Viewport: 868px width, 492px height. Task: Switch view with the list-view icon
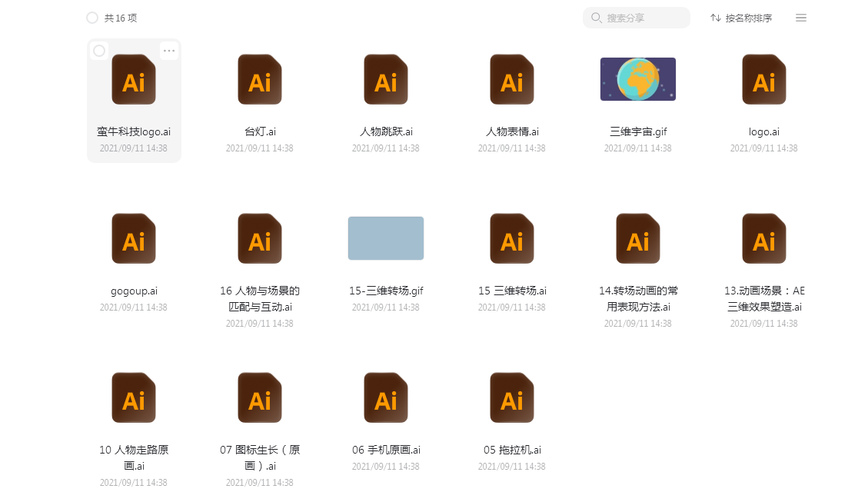point(800,18)
